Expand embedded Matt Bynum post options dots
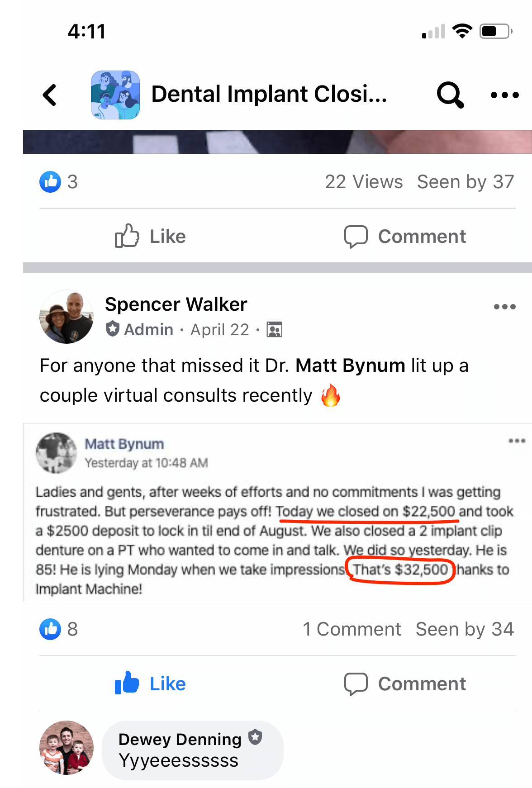Viewport: 532px width, 788px height. [x=517, y=441]
